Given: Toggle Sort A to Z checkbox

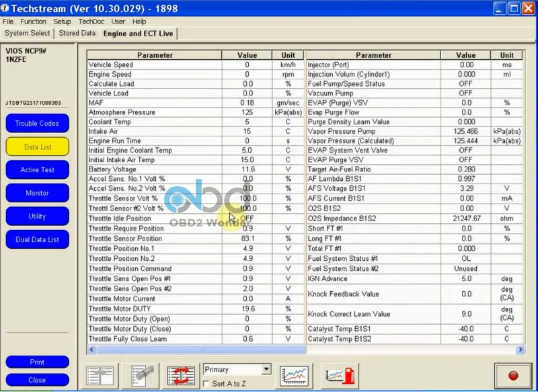Looking at the screenshot, I should pos(206,384).
